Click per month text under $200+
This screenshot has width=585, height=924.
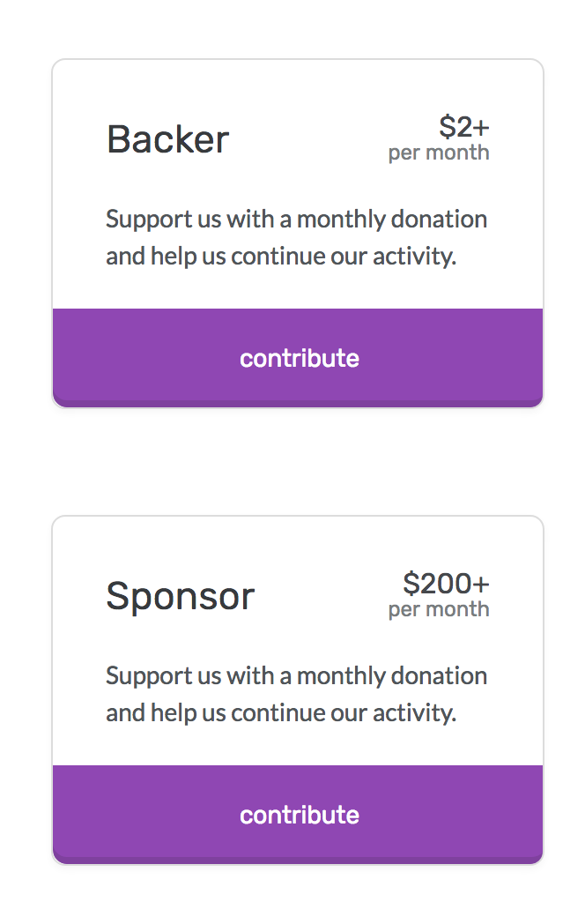coord(439,610)
